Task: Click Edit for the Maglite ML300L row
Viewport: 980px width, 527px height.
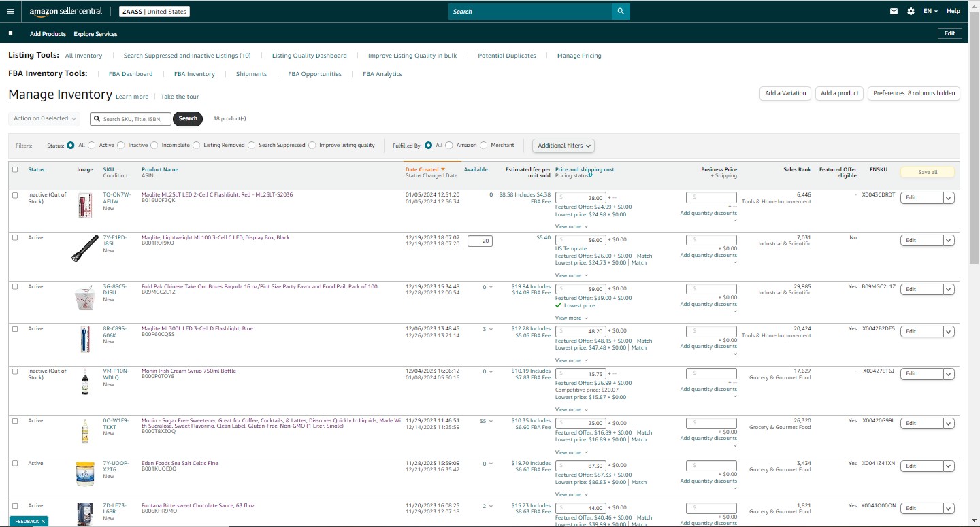Action: pos(921,332)
